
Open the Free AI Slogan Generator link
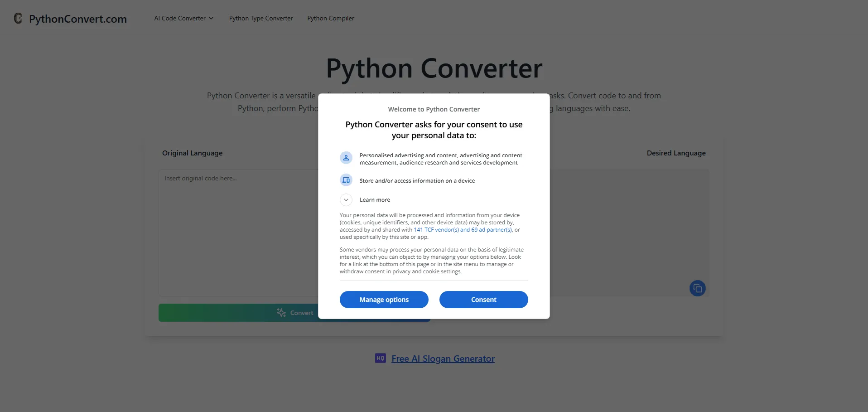443,359
